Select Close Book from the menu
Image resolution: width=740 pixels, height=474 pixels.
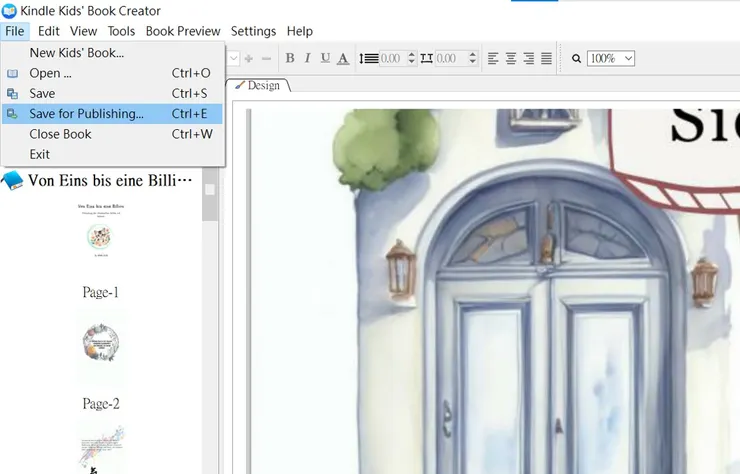(112, 134)
